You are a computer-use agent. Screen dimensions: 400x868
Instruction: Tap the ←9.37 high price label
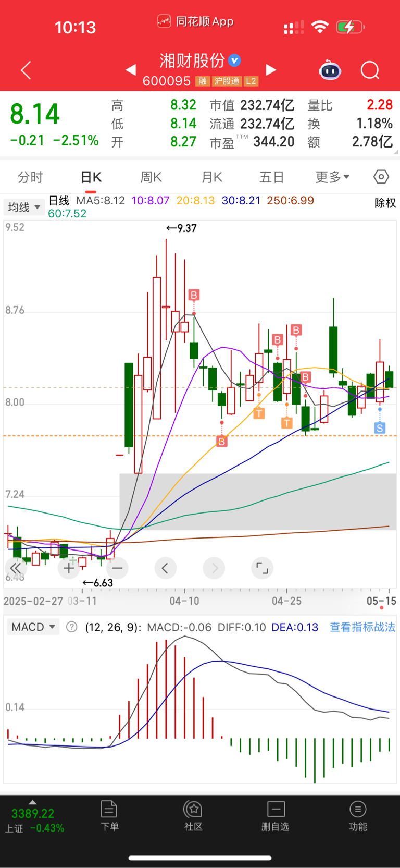181,228
